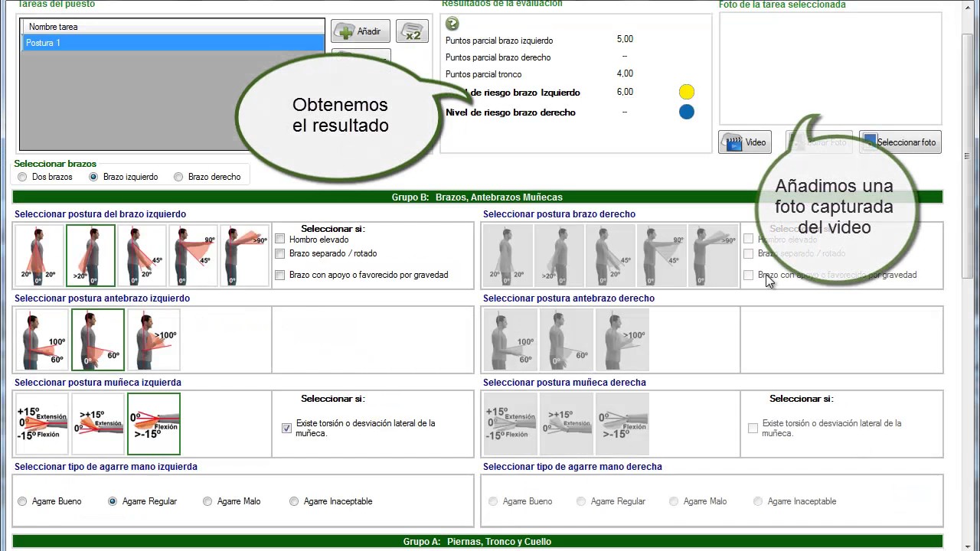Select right arm posture 45° to 90°
Screen dimensions: 980x551
[661, 256]
